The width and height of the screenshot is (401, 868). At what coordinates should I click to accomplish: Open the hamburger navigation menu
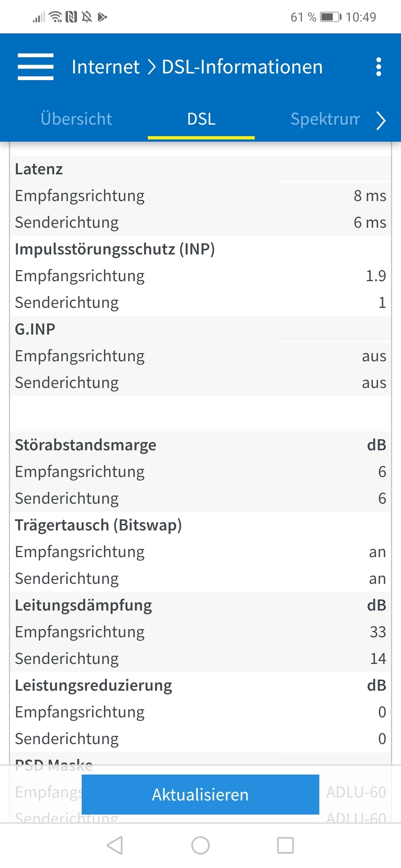click(36, 67)
